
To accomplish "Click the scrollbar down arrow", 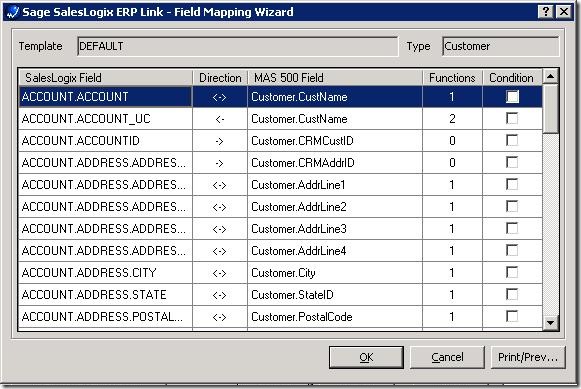I will [550, 322].
